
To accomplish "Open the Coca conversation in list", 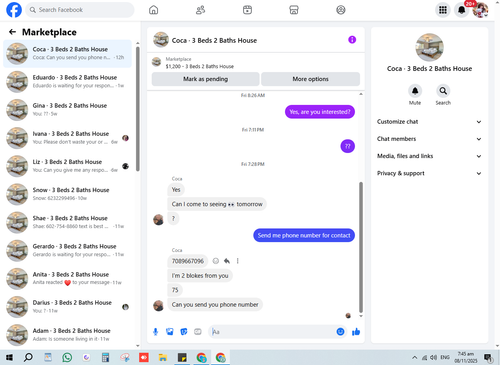I will [67, 53].
